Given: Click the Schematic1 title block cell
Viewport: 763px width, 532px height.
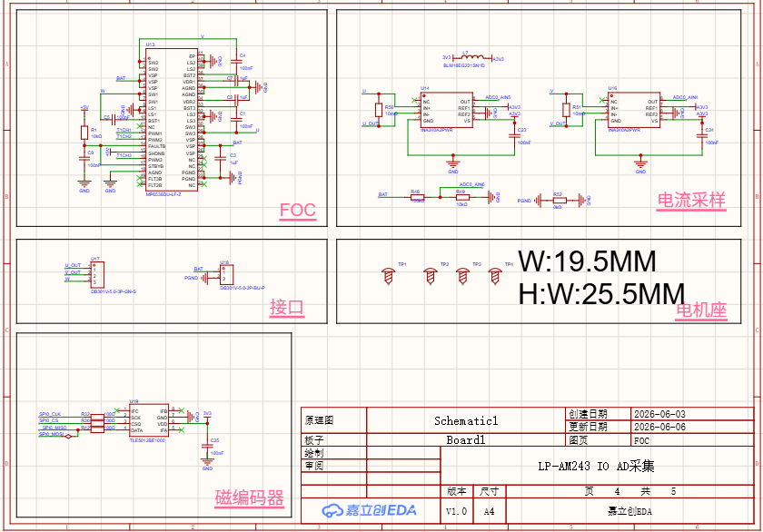Looking at the screenshot, I should click(x=466, y=420).
